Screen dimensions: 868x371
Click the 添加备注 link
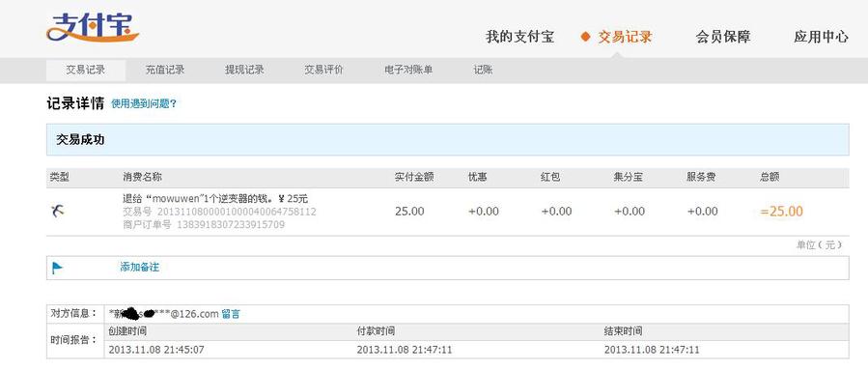pyautogui.click(x=139, y=268)
